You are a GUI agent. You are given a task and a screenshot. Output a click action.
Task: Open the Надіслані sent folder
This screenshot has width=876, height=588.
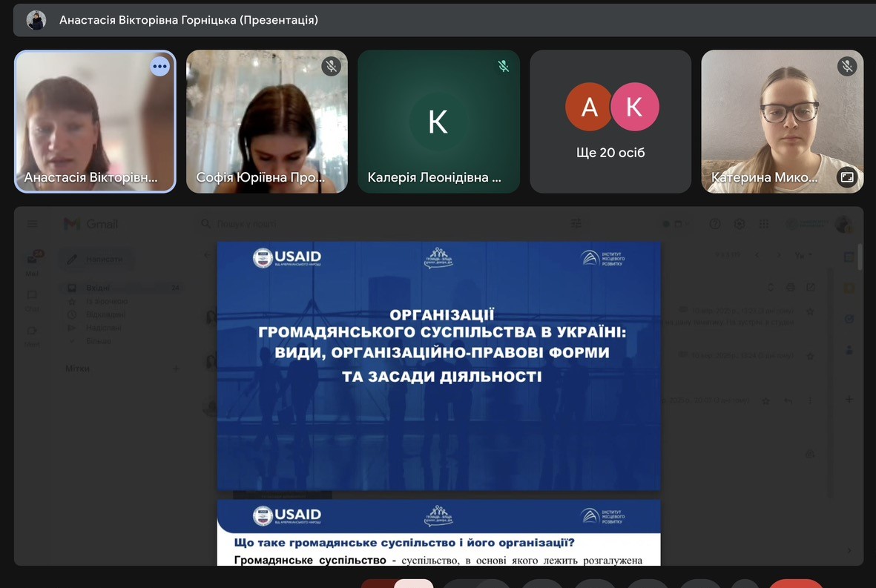(103, 328)
